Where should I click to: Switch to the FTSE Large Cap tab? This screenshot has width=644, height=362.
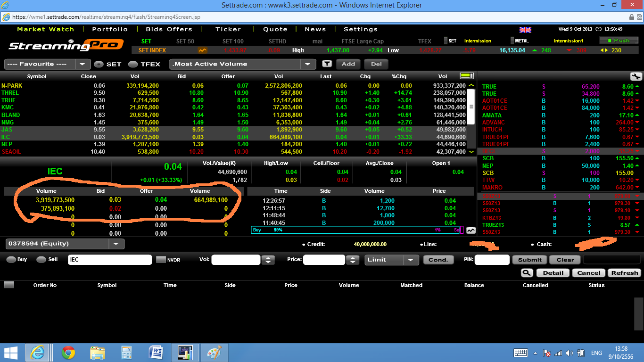click(x=363, y=41)
